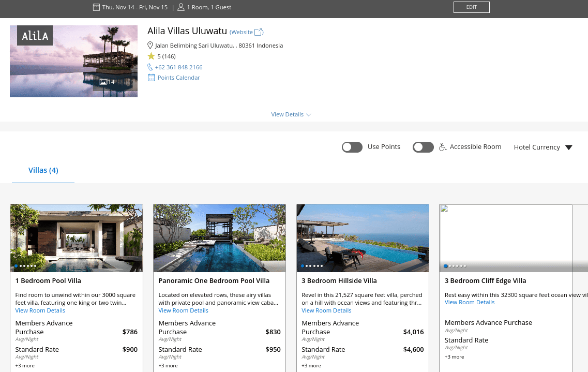Screen dimensions: 588x372
Task: Click the guest person icon
Action: pos(181,7)
